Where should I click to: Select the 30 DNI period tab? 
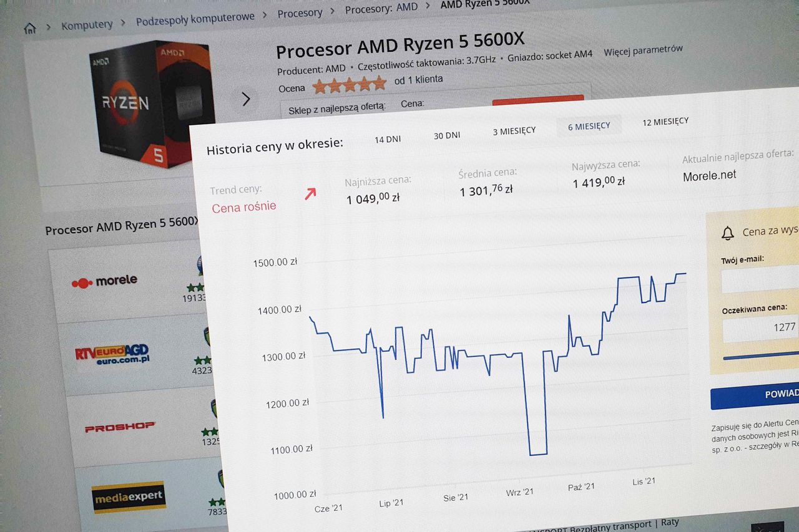click(x=447, y=135)
